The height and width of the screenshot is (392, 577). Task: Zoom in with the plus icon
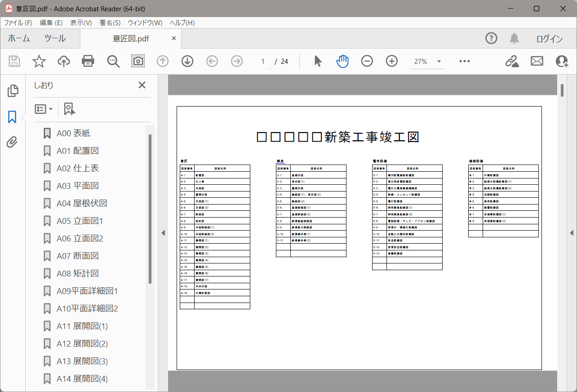pos(391,61)
